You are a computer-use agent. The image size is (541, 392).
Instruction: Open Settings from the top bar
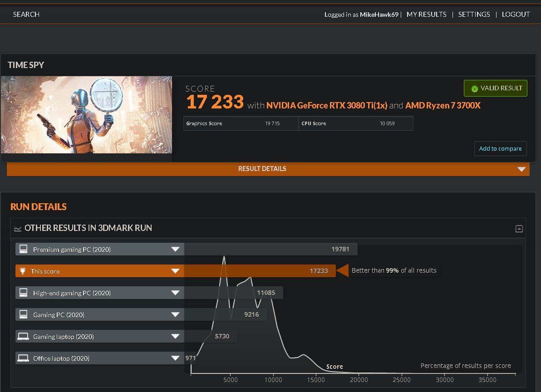pyautogui.click(x=474, y=15)
